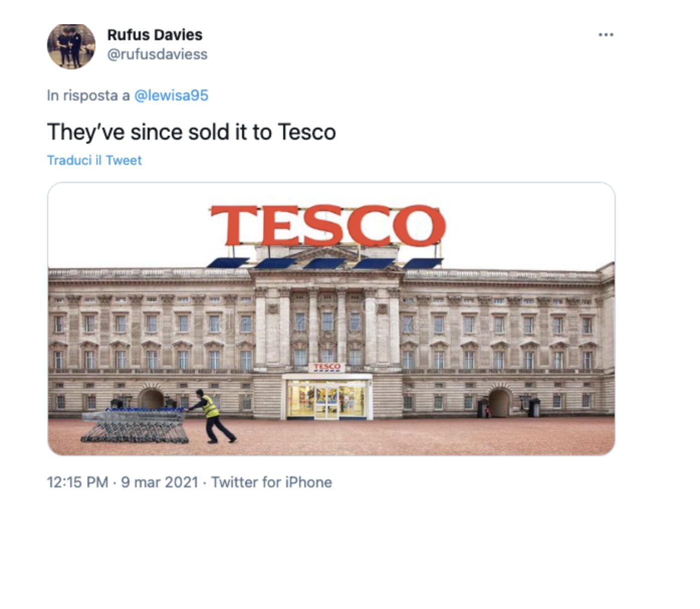This screenshot has width=700, height=609.
Task: Click the tweet text about Tesco
Action: click(x=191, y=132)
